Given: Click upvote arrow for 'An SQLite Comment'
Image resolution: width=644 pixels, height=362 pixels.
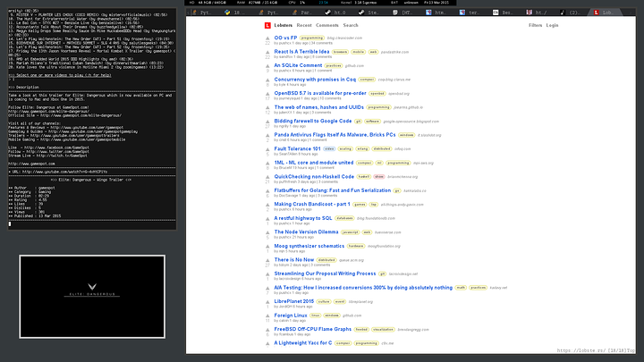Looking at the screenshot, I should click(x=267, y=65).
